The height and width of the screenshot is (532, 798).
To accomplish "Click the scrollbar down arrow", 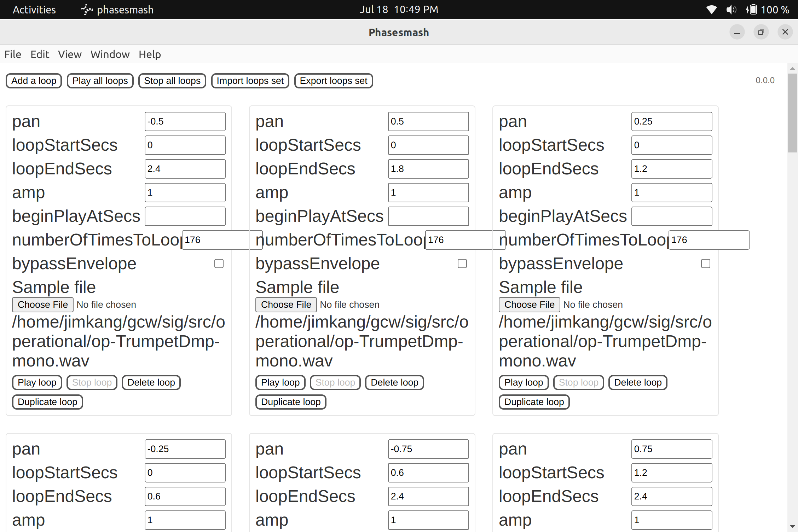I will [x=792, y=527].
